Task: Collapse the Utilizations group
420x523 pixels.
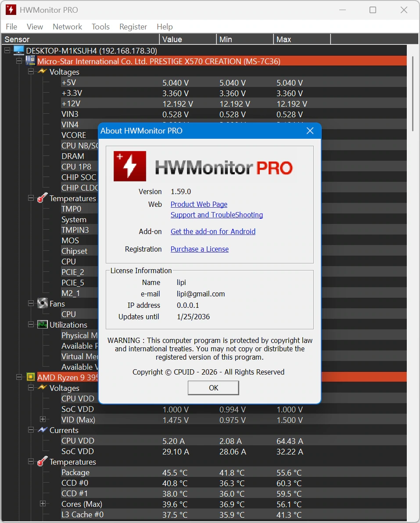Action: tap(31, 325)
